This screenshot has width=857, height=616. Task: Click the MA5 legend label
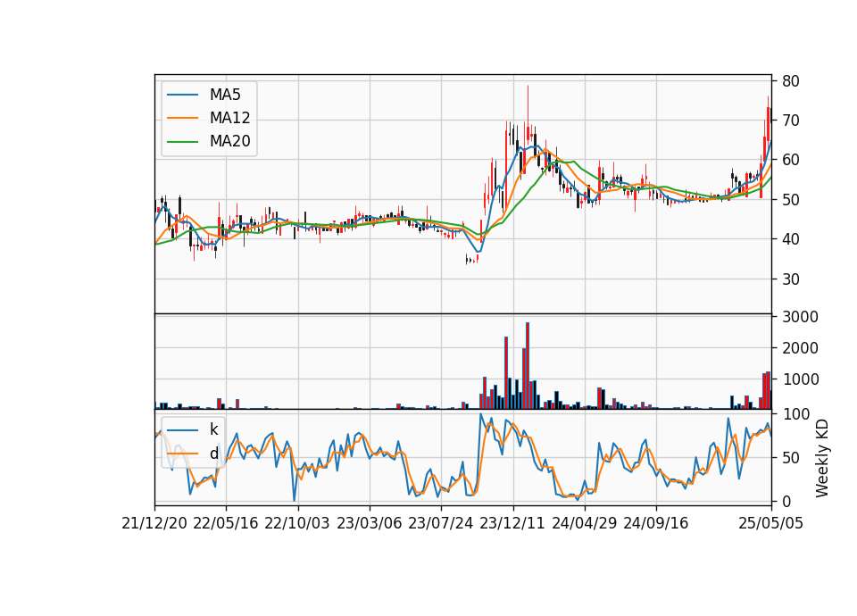click(225, 95)
